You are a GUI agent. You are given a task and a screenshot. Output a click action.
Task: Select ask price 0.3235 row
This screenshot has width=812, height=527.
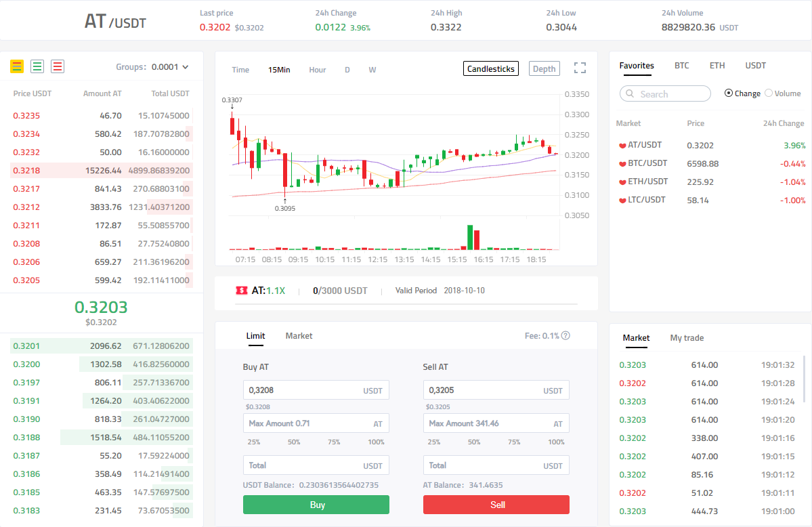pyautogui.click(x=102, y=116)
